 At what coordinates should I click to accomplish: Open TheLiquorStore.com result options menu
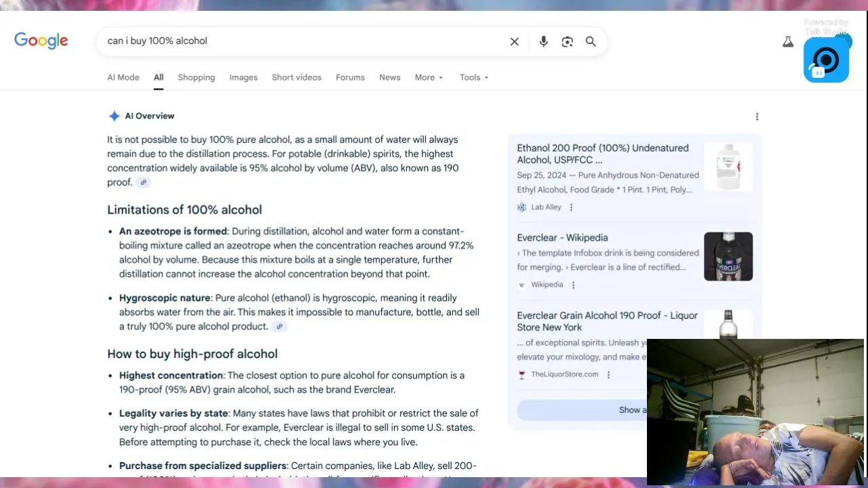pyautogui.click(x=608, y=375)
